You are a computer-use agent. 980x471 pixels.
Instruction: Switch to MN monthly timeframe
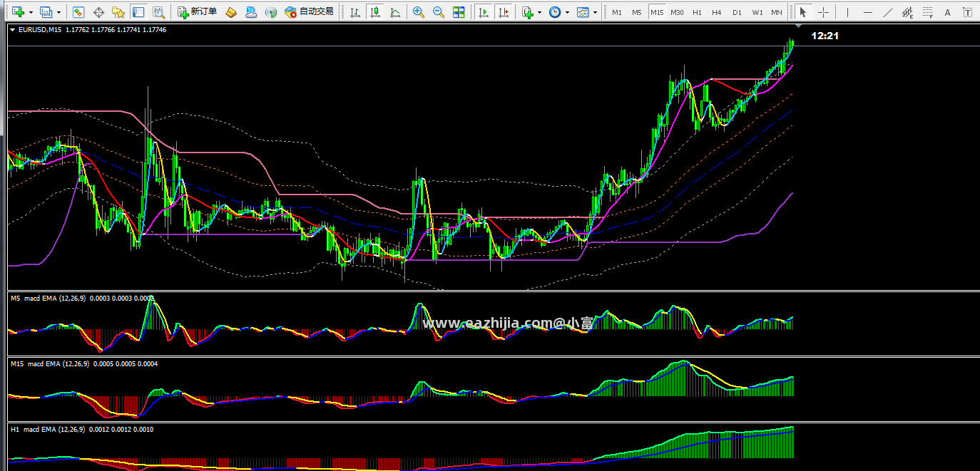777,12
